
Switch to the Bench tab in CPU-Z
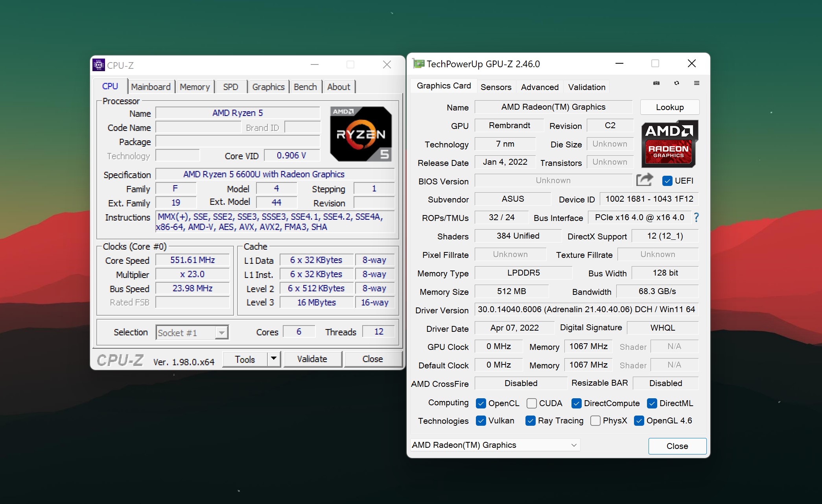(305, 87)
